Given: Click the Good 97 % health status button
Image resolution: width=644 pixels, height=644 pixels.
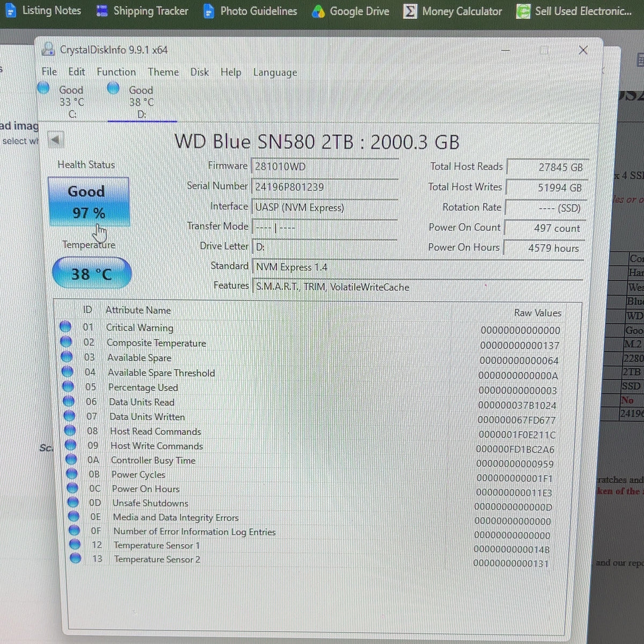Looking at the screenshot, I should [x=89, y=202].
